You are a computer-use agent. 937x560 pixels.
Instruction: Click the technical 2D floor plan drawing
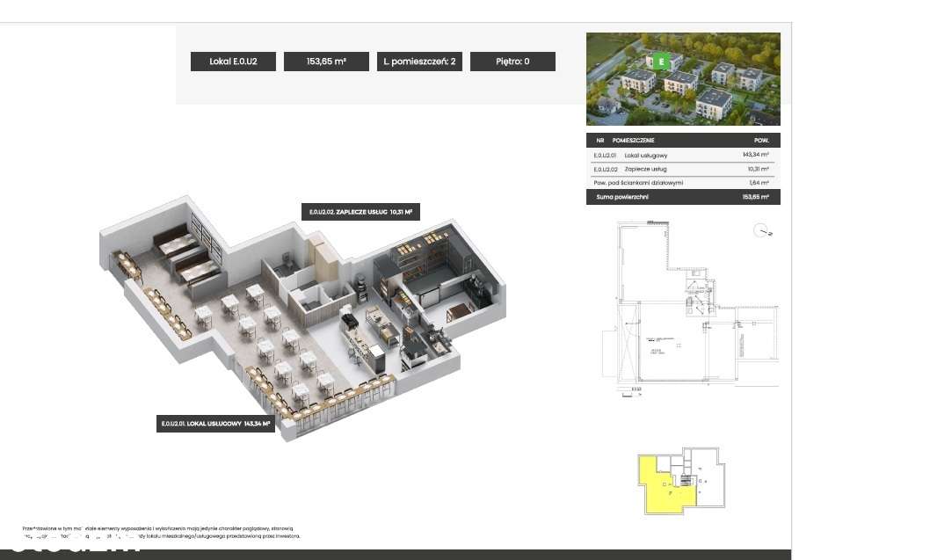[x=690, y=309]
